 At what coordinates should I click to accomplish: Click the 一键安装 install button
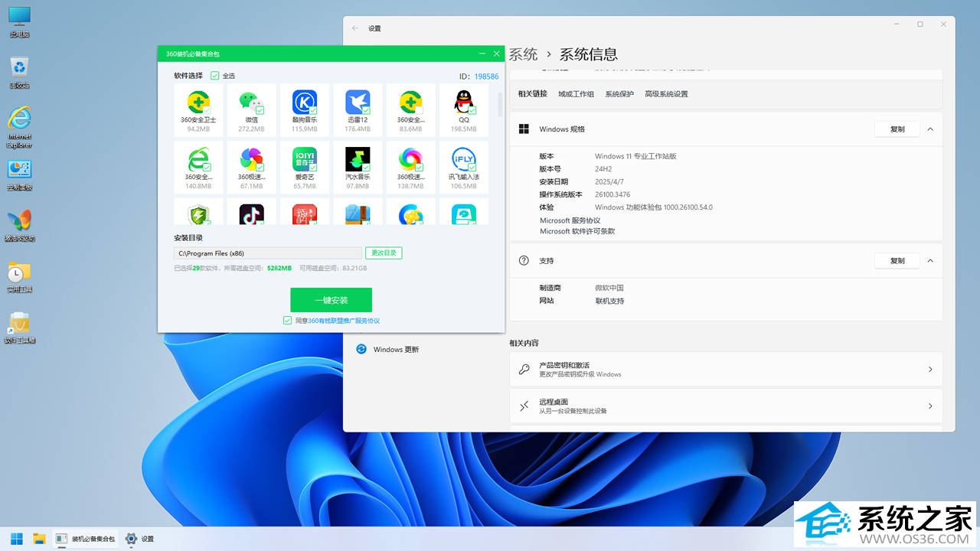331,300
